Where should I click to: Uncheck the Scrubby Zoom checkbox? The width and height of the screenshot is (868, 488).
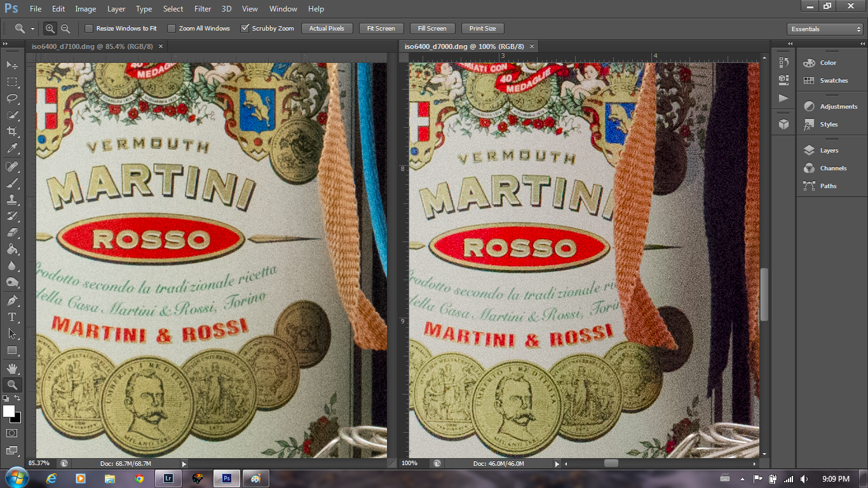tap(245, 29)
